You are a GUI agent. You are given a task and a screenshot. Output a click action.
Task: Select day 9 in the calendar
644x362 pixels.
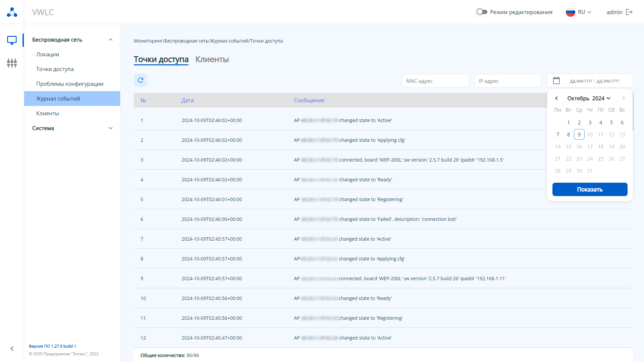[x=579, y=134]
